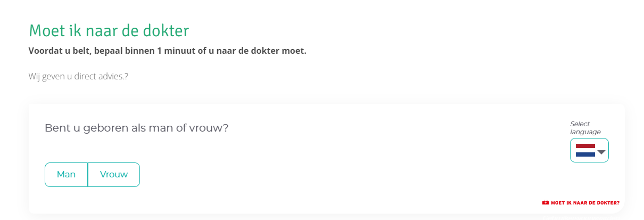Choose 'Vrouw' as birth gender

click(x=114, y=175)
